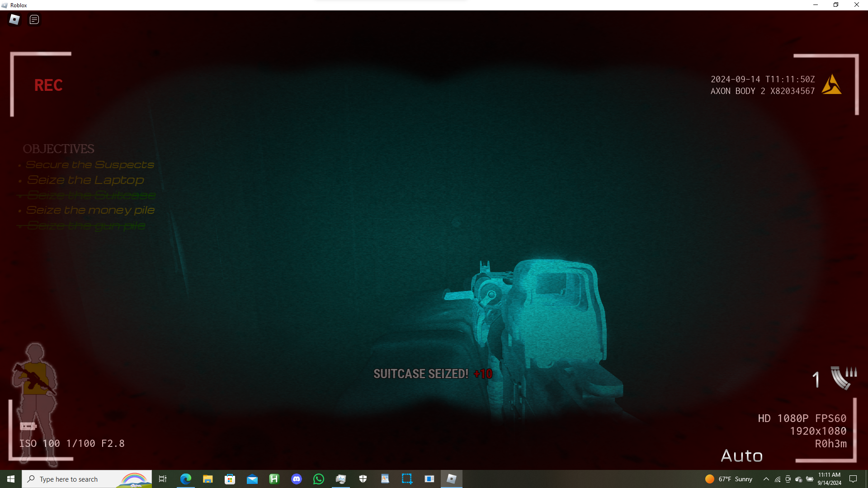Click the red REC recording indicator

48,85
